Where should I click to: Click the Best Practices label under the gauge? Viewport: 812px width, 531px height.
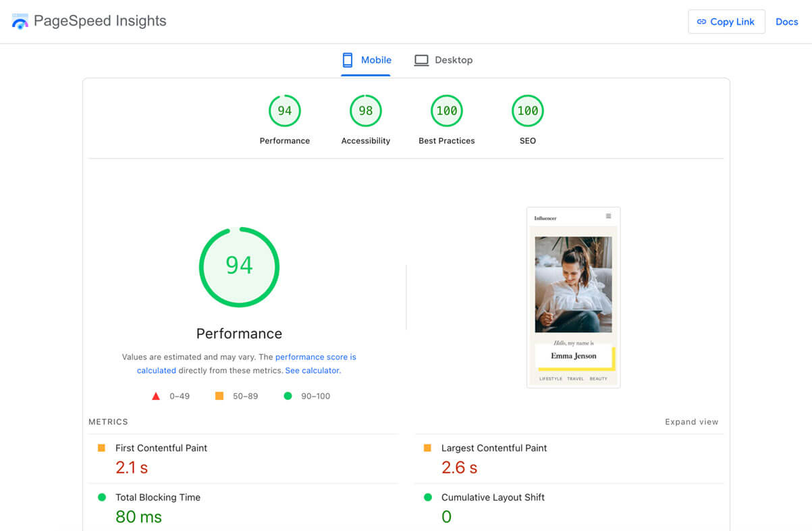point(447,141)
